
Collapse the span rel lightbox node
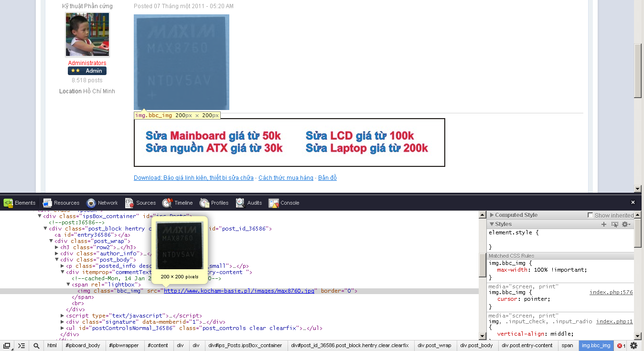coord(68,285)
